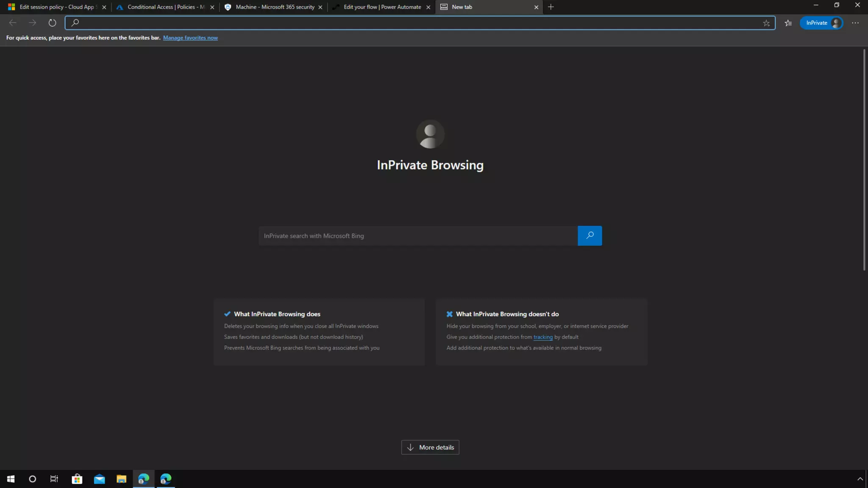Click 'Add additional protection' line
Image resolution: width=868 pixels, height=488 pixels.
(x=524, y=348)
